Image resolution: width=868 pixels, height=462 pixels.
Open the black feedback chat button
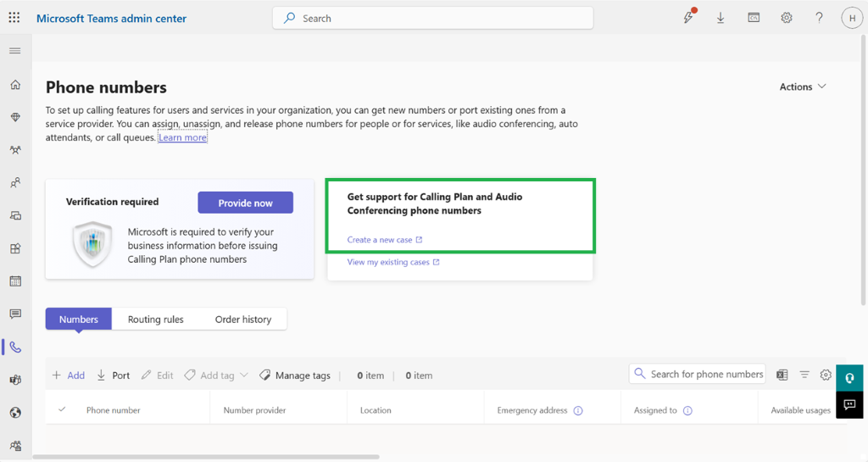pos(849,405)
